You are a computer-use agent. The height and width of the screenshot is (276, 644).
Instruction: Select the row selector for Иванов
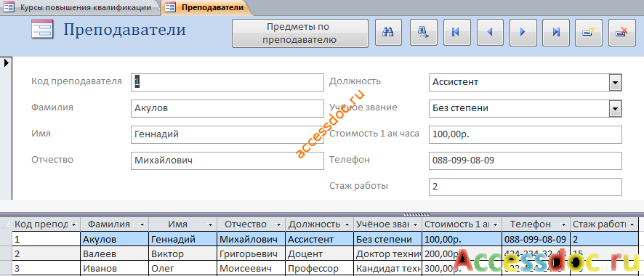point(6,269)
